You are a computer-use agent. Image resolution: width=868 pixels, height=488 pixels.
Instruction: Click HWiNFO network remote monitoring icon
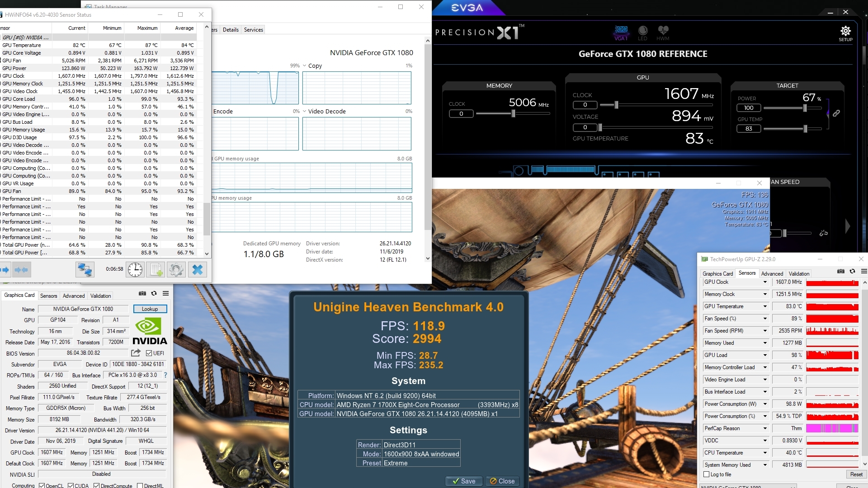click(85, 270)
